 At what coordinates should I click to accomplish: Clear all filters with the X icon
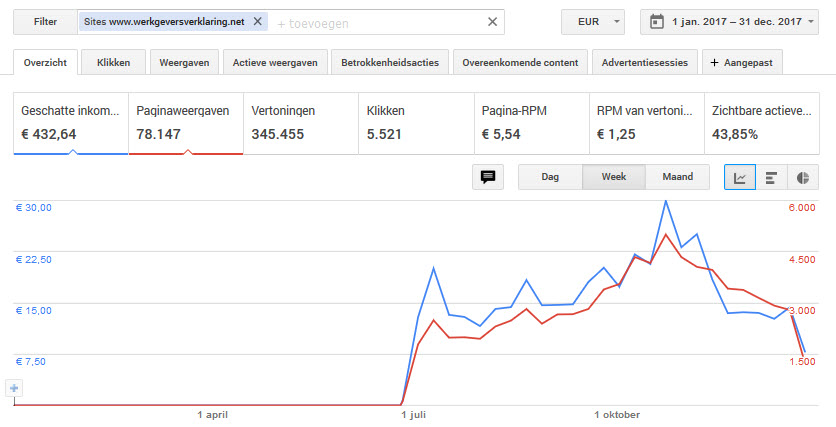pos(493,22)
